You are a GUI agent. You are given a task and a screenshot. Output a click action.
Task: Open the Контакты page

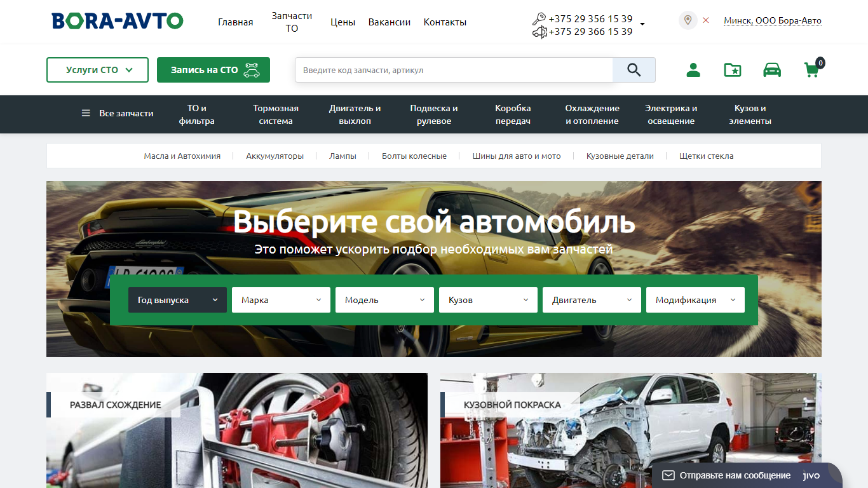click(445, 22)
